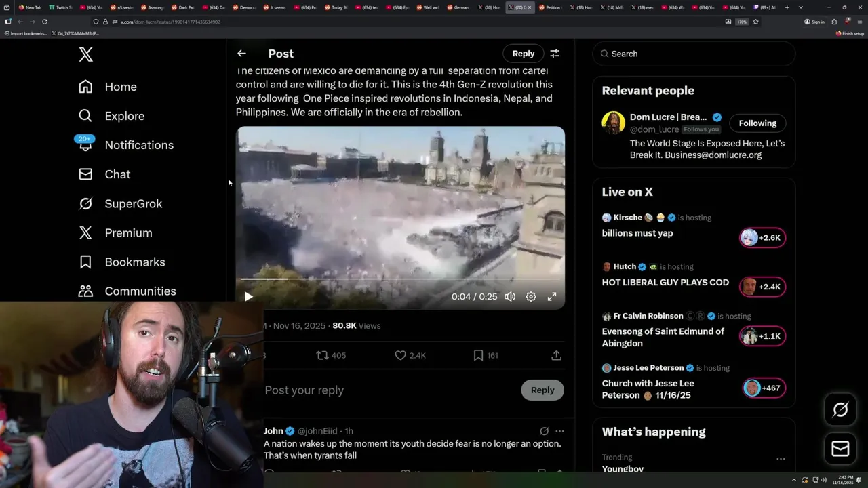The width and height of the screenshot is (868, 488).
Task: Click the Following button for Dom Lucre
Action: coord(757,123)
